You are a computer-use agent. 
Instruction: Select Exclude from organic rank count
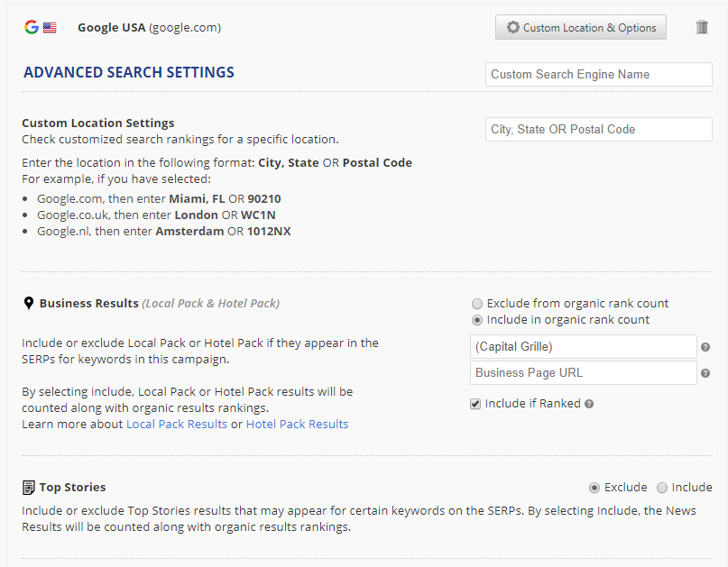click(x=476, y=304)
